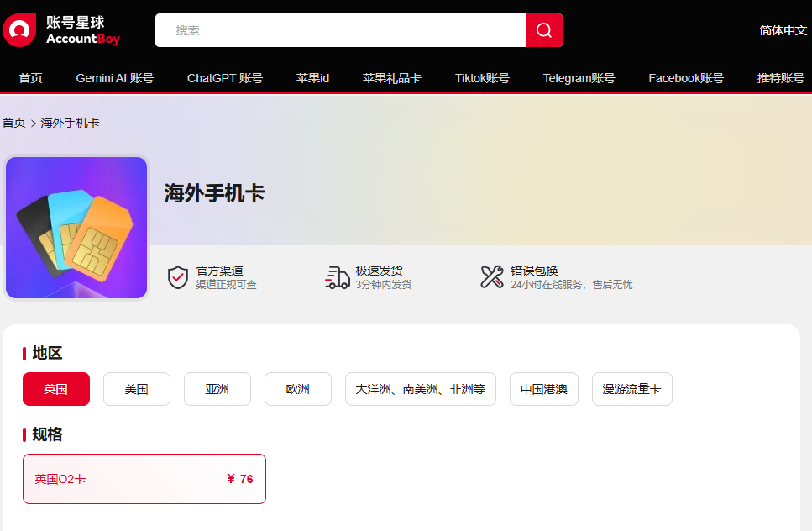Select the 亚洲 region option
The height and width of the screenshot is (531, 812).
click(x=217, y=389)
